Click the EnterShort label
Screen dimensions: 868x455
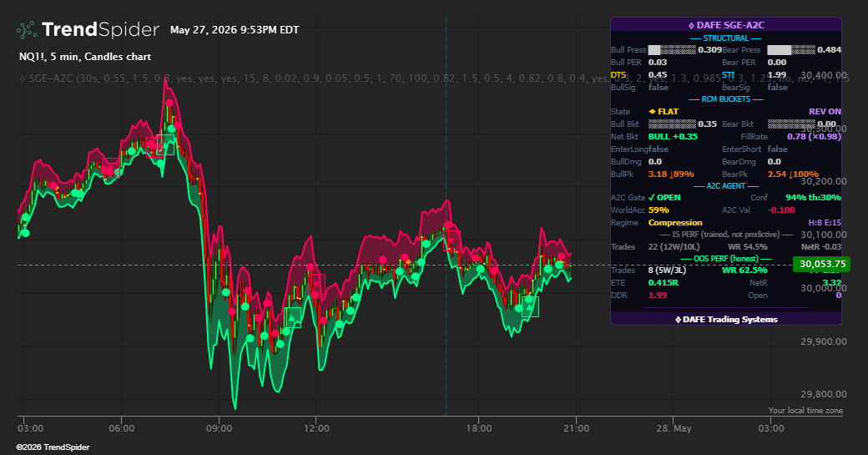[x=740, y=149]
